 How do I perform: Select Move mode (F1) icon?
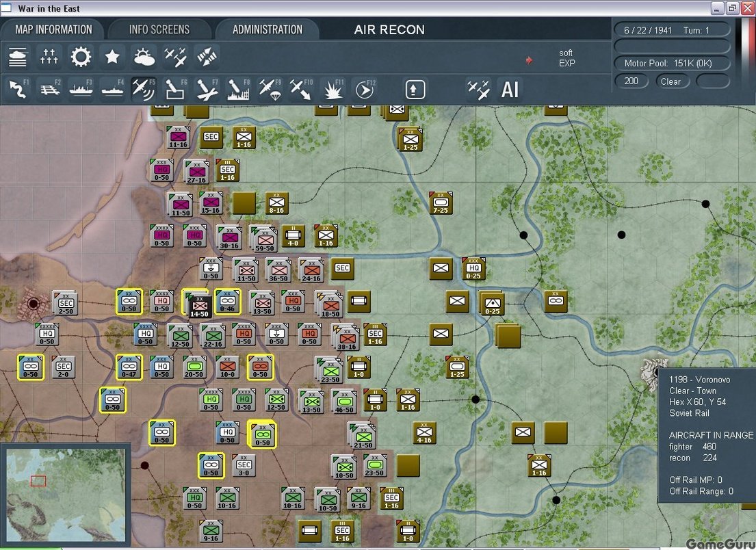[18, 90]
